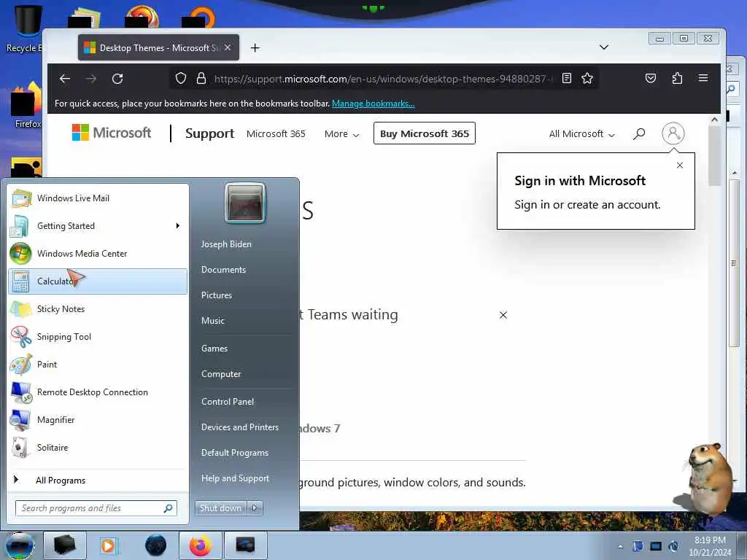Open Joseph Biden user folder
The image size is (747, 560).
pyautogui.click(x=226, y=244)
